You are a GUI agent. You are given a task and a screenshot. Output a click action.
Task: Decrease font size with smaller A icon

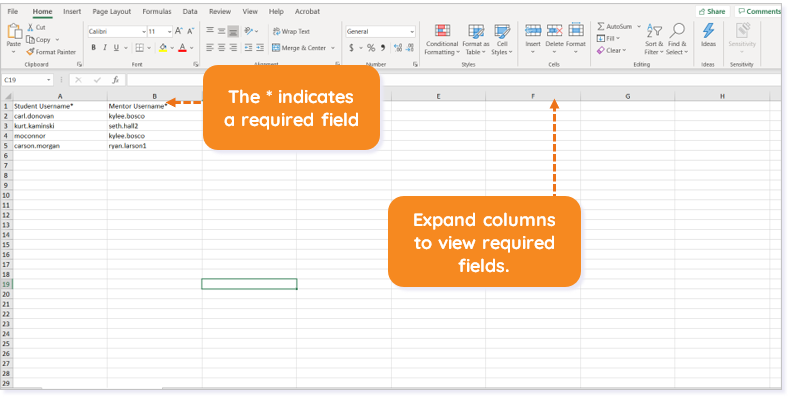pyautogui.click(x=191, y=31)
